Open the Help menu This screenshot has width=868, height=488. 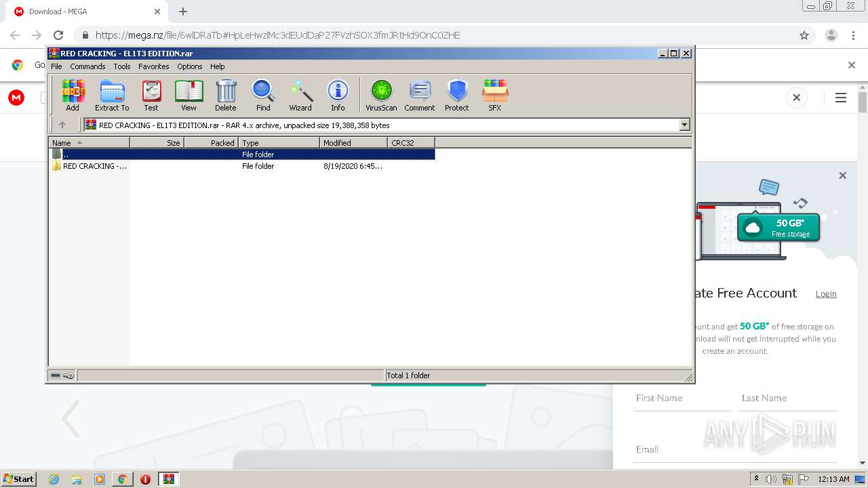click(x=217, y=66)
